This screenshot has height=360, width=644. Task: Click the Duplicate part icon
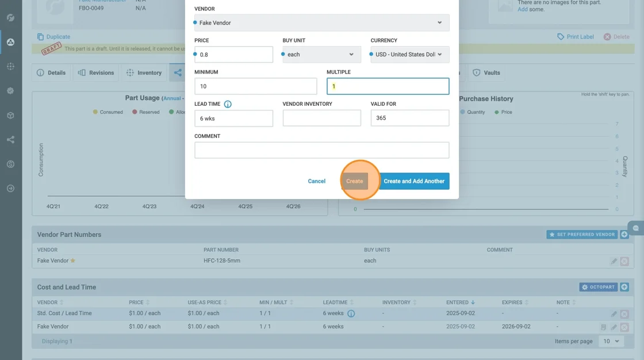(40, 37)
